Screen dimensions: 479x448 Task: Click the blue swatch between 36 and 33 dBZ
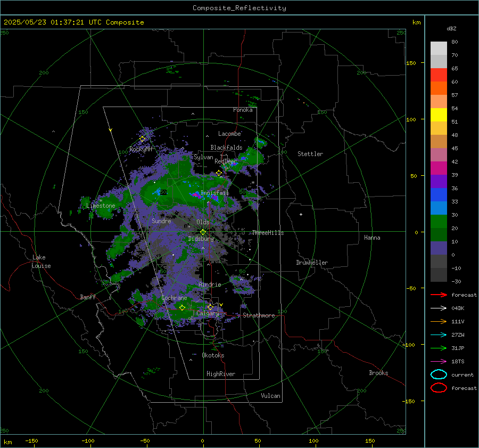coord(439,195)
